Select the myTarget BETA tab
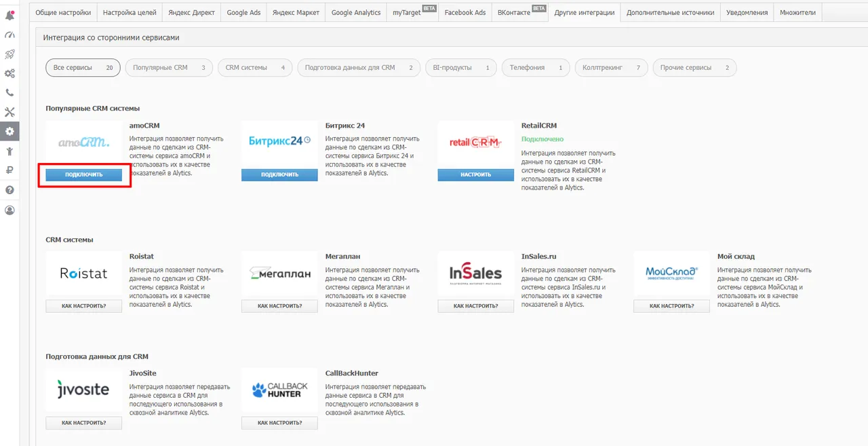 (x=412, y=12)
